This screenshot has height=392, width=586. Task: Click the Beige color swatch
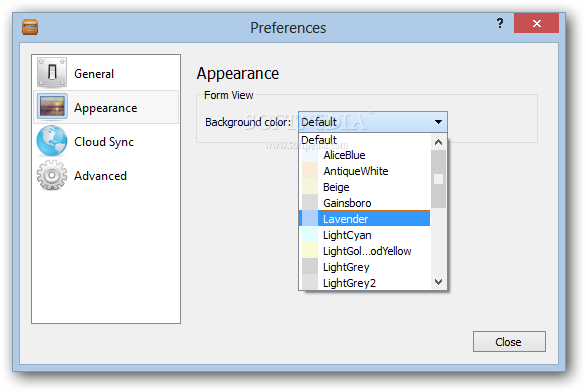pos(310,187)
